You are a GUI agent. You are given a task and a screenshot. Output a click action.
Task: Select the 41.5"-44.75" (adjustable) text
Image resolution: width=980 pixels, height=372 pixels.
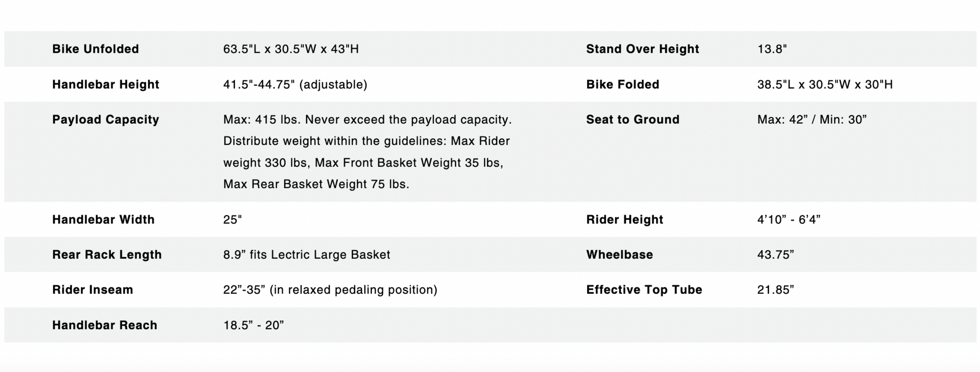pyautogui.click(x=295, y=84)
